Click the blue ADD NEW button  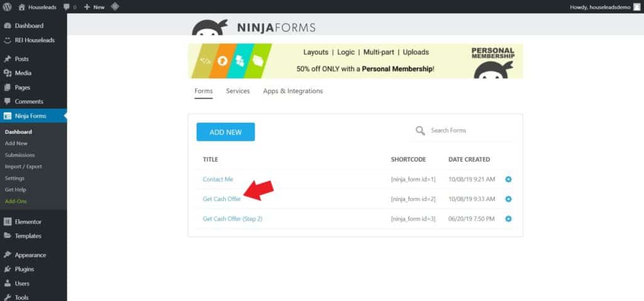[226, 132]
